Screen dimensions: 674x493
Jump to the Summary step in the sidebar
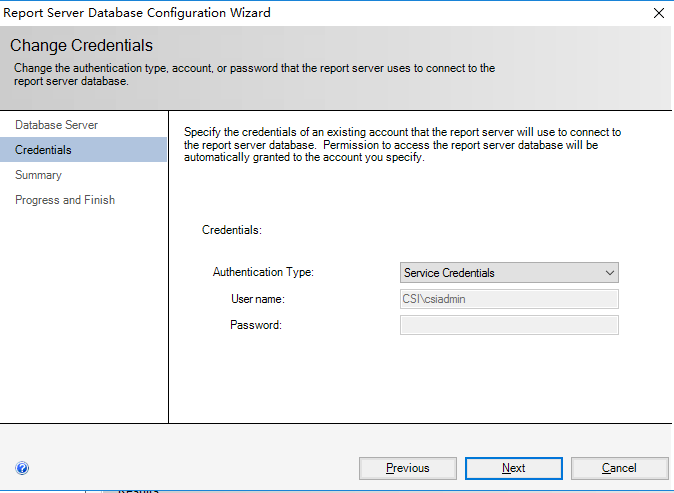coord(38,175)
